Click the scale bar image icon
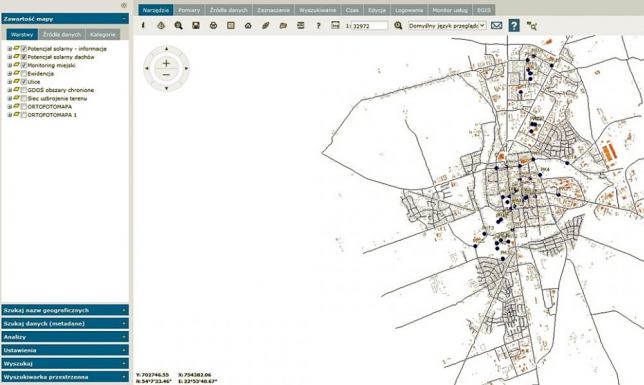Image resolution: width=644 pixels, height=385 pixels. point(336,25)
